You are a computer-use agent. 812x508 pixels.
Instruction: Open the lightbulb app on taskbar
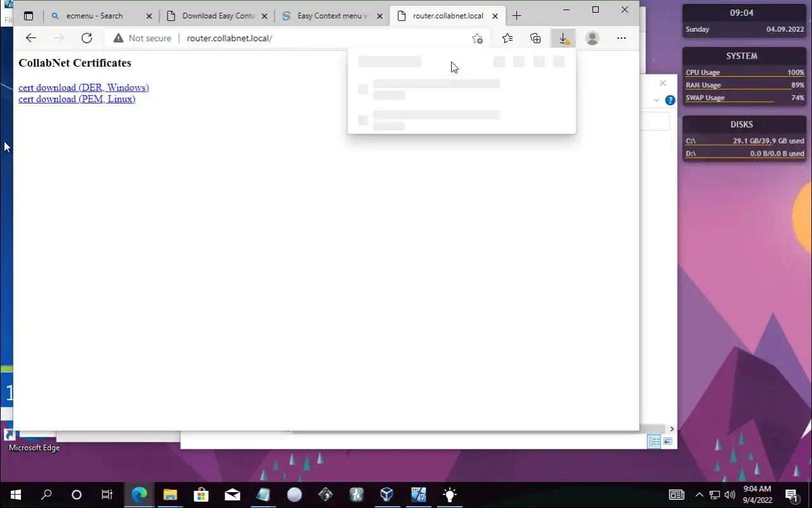pyautogui.click(x=449, y=495)
